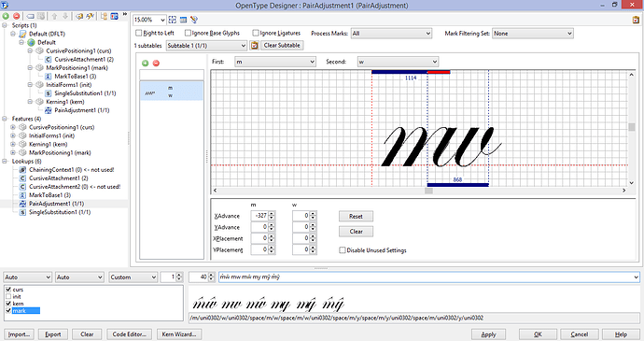Click the Help button
The height and width of the screenshot is (341, 644).
[621, 334]
